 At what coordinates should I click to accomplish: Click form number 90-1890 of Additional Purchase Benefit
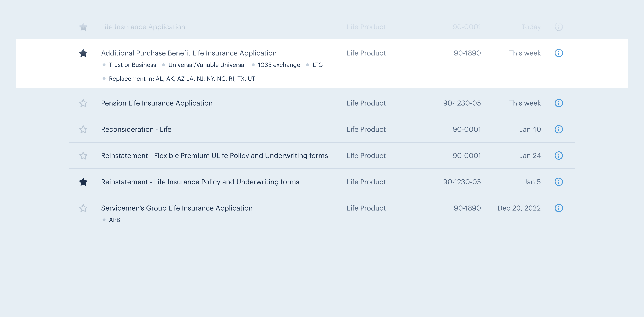point(467,53)
